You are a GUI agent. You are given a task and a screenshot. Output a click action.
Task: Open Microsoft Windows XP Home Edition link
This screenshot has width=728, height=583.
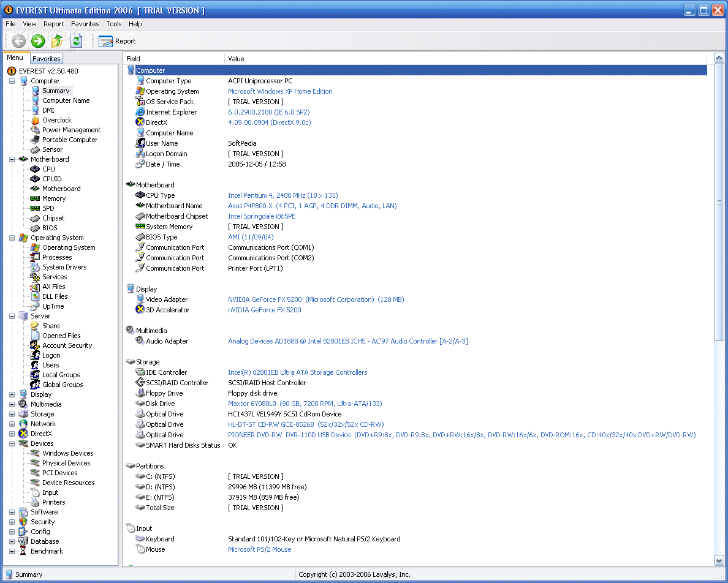tap(280, 91)
